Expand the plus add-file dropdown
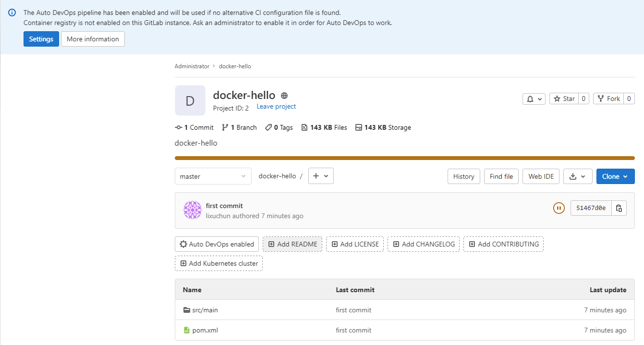The width and height of the screenshot is (644, 345). (x=321, y=176)
